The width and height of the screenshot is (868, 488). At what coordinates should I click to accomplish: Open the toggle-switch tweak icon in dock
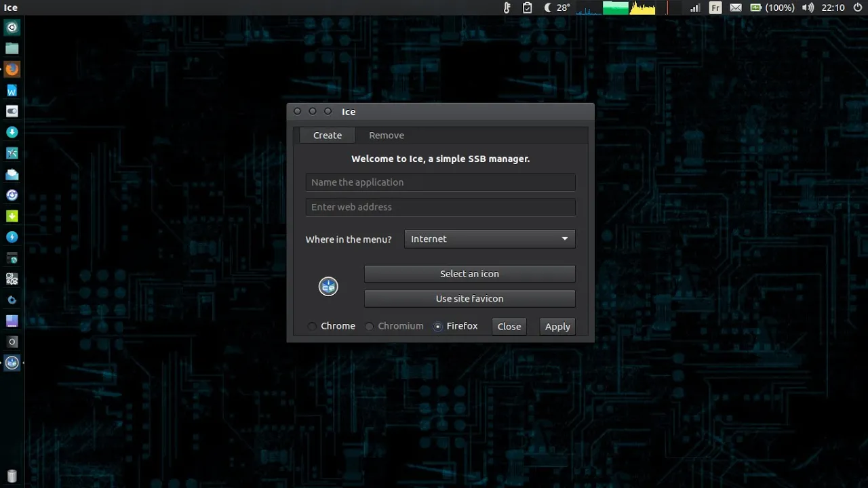12,111
